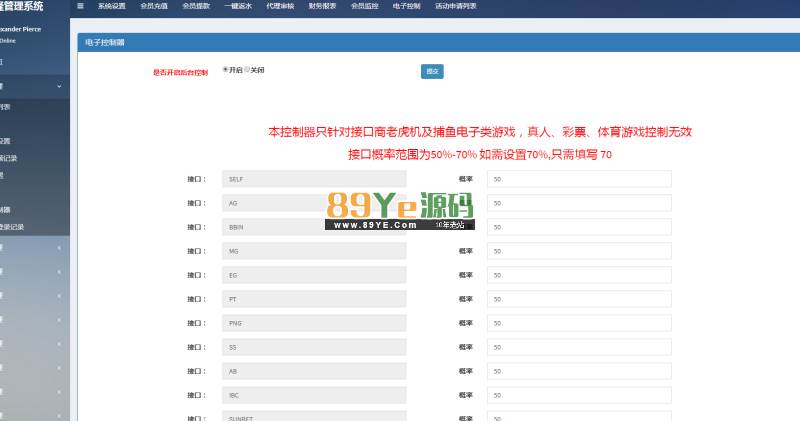Viewport: 800px width, 421px height.
Task: Open the 会员充值 top menu
Action: [154, 6]
